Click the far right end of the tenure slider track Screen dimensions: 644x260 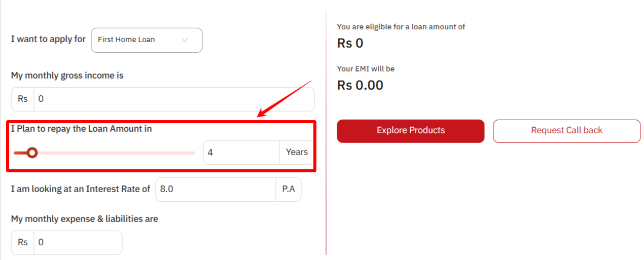tap(193, 153)
